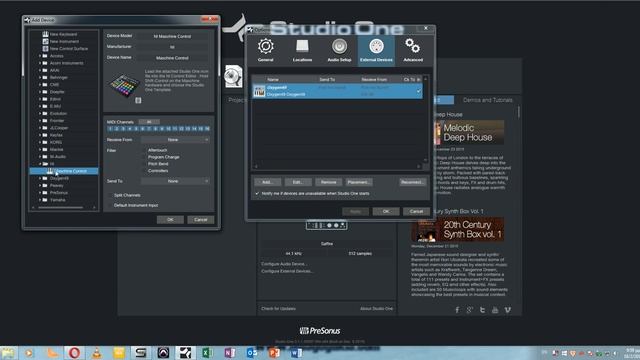Select Maschine Control tree item
Screen dimensions: 640x360
pos(64,171)
